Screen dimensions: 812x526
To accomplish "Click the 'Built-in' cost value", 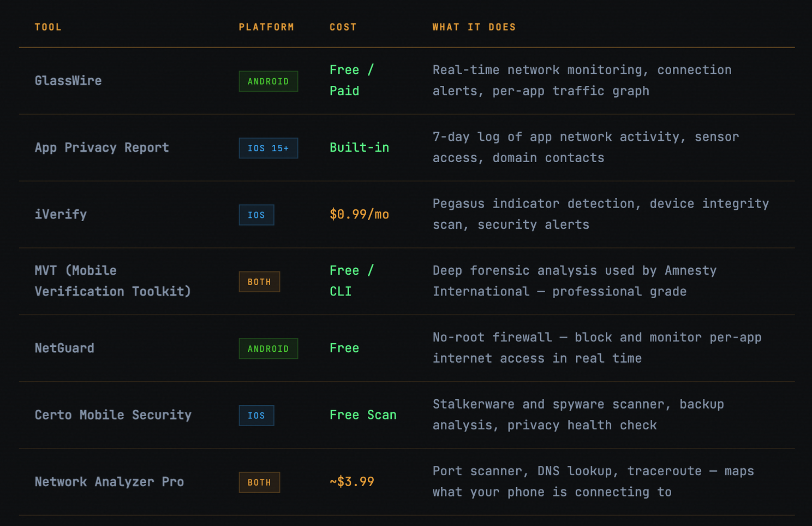I will 359,147.
